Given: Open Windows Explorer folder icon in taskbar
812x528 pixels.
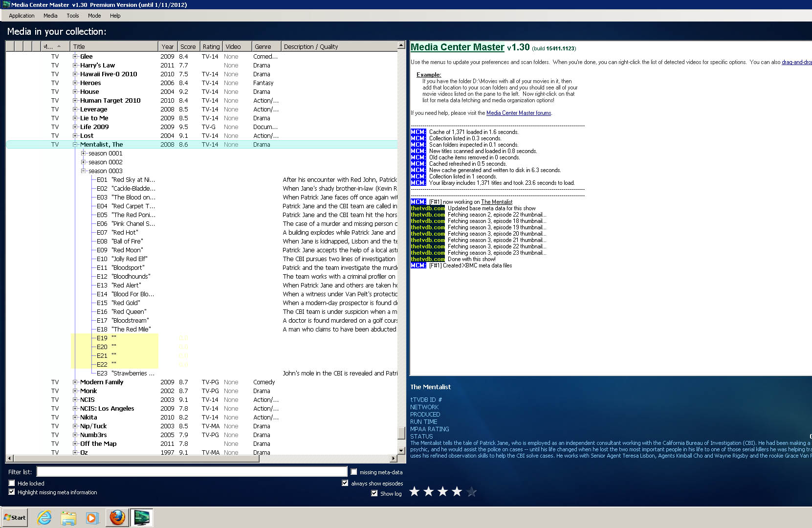Looking at the screenshot, I should point(68,517).
